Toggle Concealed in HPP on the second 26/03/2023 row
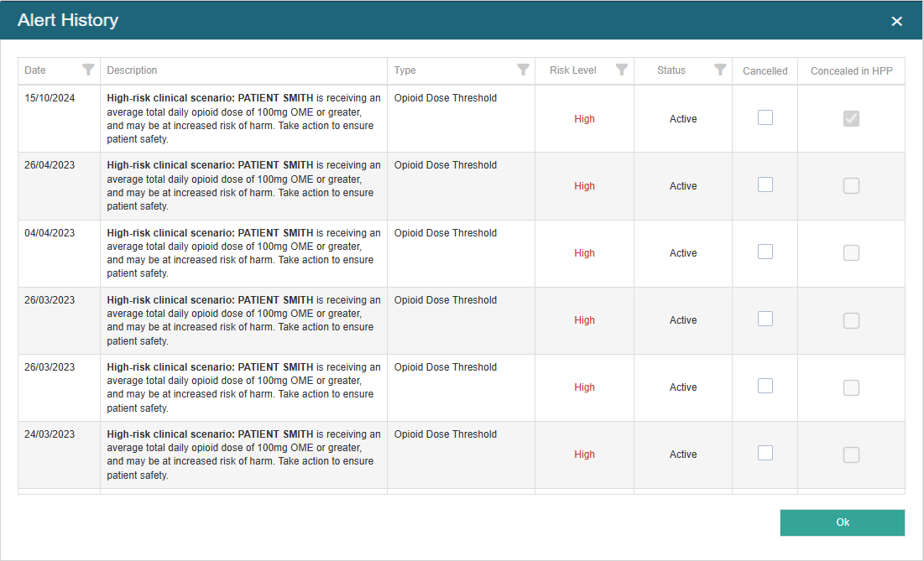This screenshot has height=561, width=924. point(851,387)
